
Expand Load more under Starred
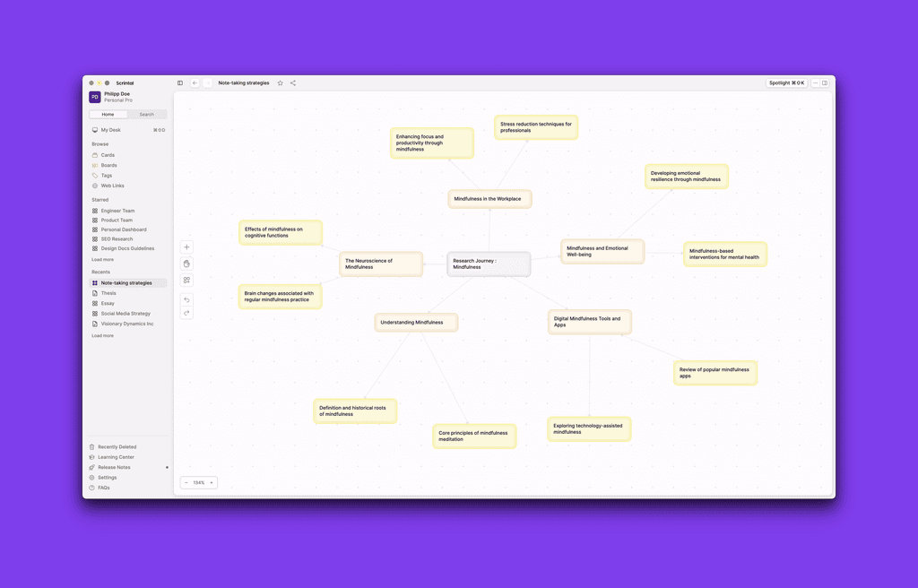coord(101,260)
